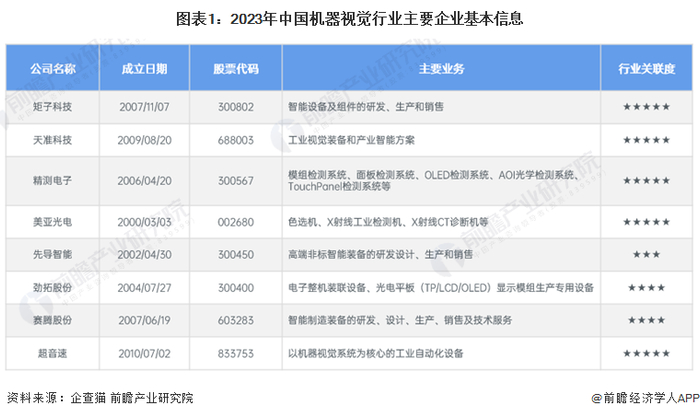Click stock code '833753'
This screenshot has height=417, width=700.
click(236, 354)
